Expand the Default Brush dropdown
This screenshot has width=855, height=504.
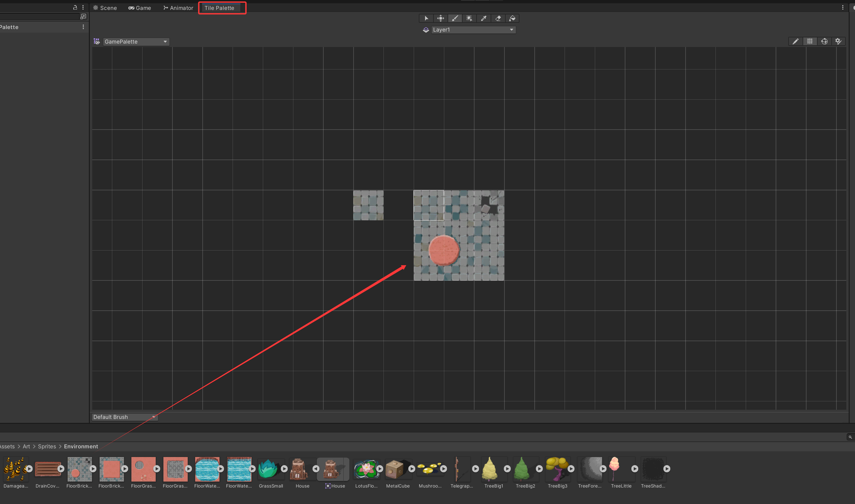click(124, 417)
